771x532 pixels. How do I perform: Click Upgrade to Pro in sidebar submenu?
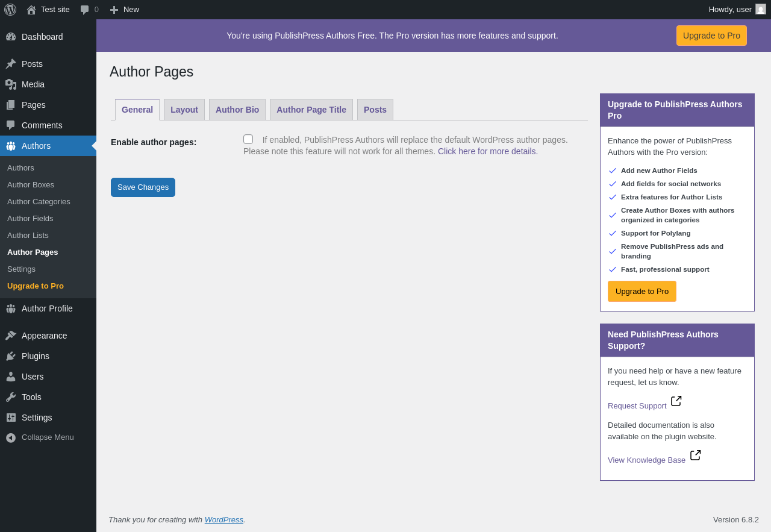(36, 286)
